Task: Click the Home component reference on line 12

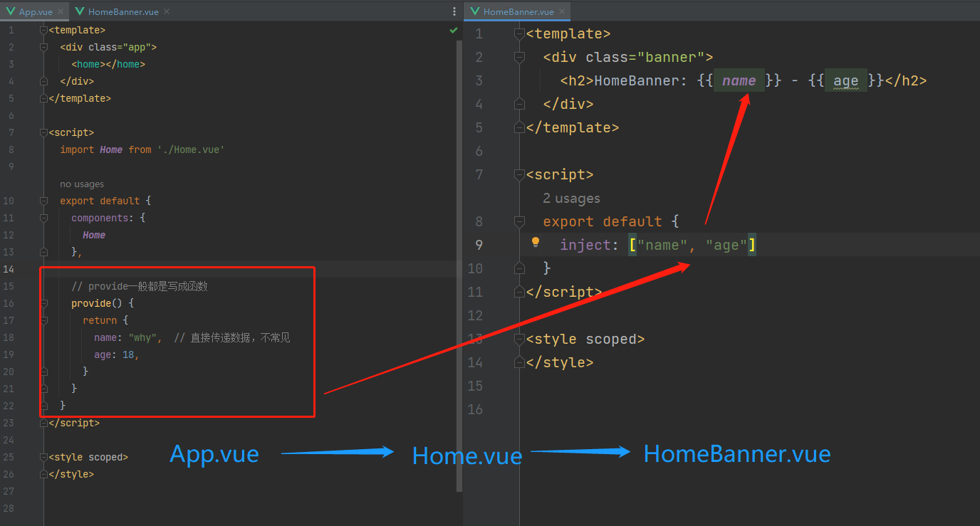Action: [94, 235]
